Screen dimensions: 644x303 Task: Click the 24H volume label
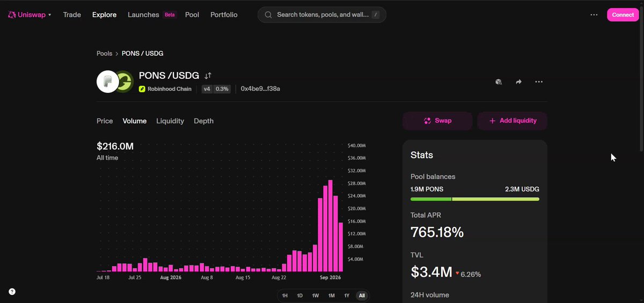(430, 295)
